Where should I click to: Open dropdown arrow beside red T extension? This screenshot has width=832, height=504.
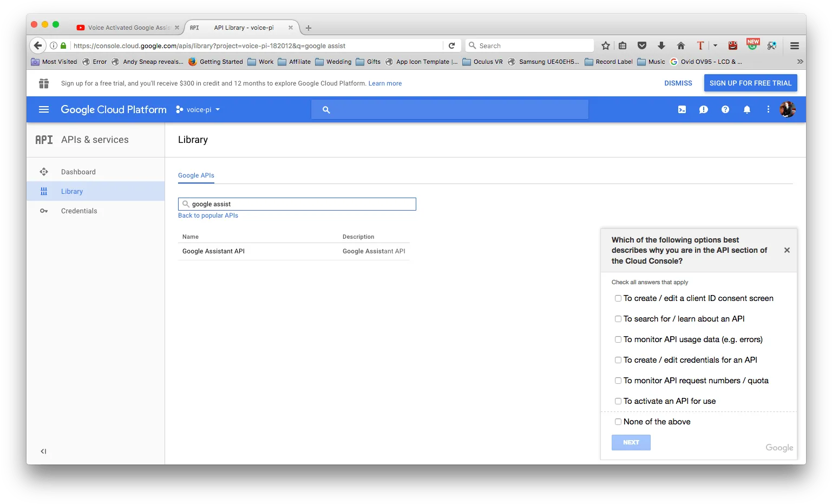[715, 45]
